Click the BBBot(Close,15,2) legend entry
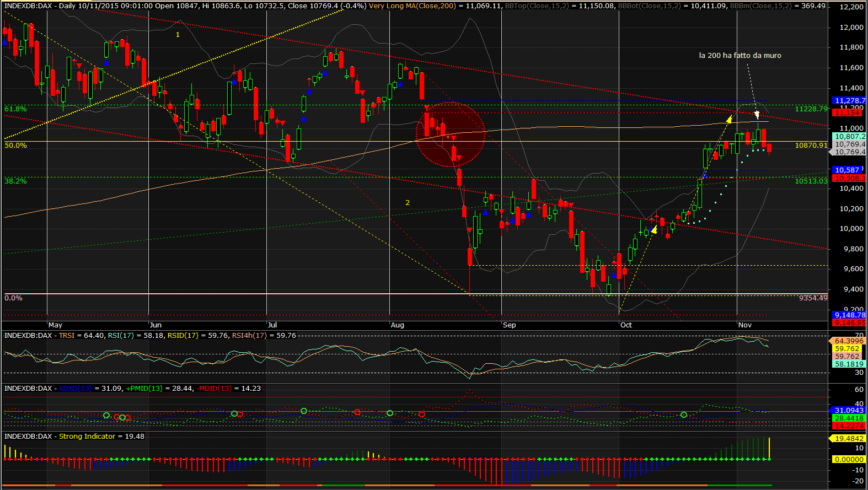 pos(650,6)
